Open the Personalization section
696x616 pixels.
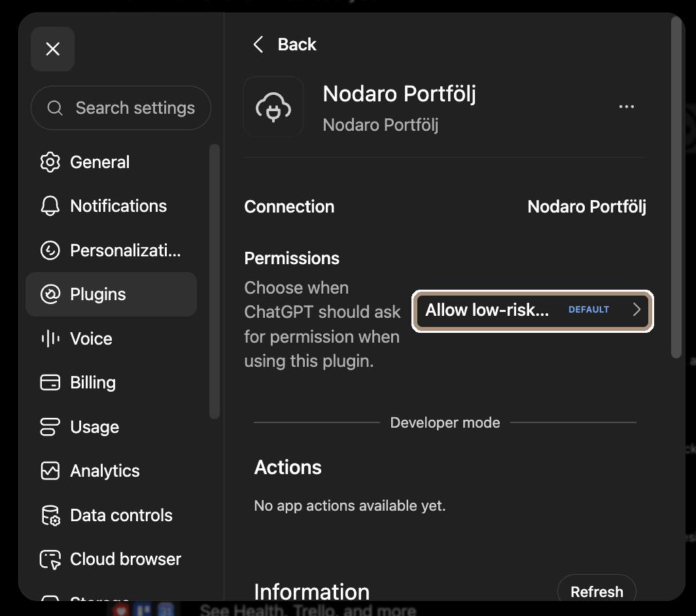click(111, 250)
